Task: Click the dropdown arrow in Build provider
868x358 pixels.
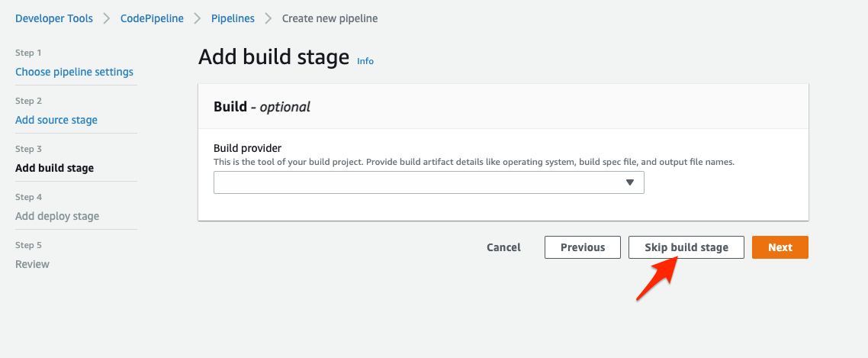Action: coord(630,182)
